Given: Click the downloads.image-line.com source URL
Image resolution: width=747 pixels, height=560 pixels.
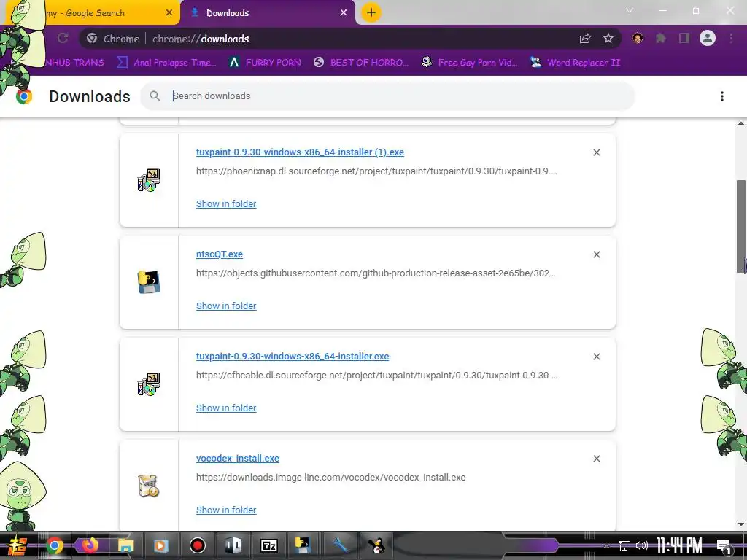Looking at the screenshot, I should pyautogui.click(x=330, y=477).
